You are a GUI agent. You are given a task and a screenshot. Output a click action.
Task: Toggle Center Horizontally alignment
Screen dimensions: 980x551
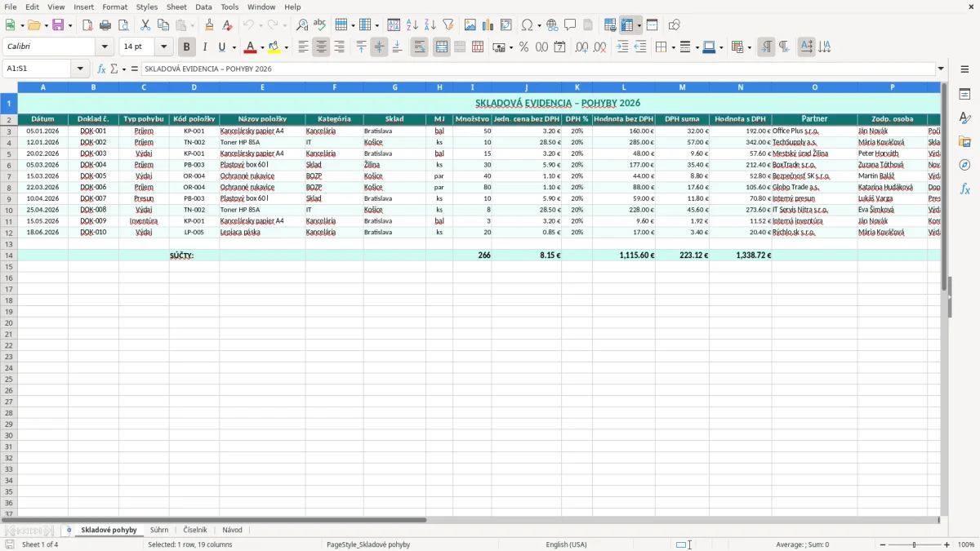[321, 47]
